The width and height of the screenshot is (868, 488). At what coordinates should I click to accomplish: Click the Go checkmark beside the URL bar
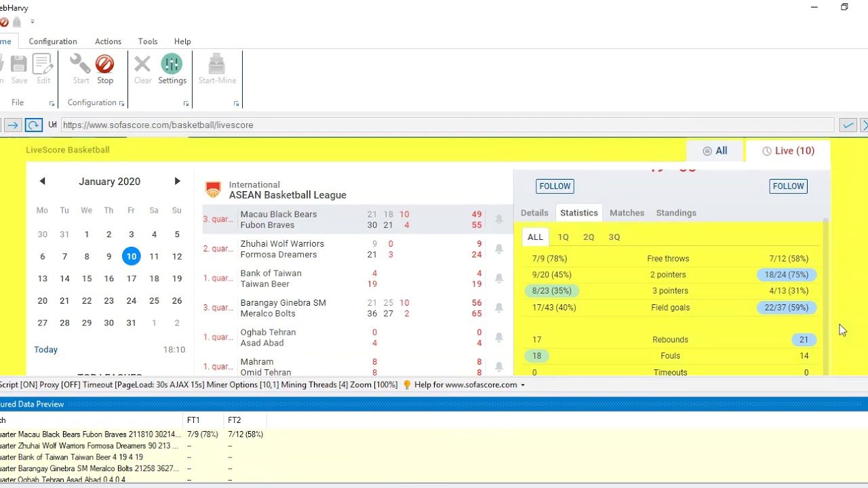848,125
